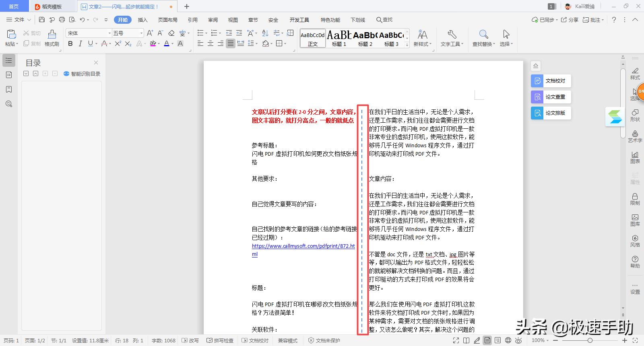Switch to reading layout view icon

466,340
